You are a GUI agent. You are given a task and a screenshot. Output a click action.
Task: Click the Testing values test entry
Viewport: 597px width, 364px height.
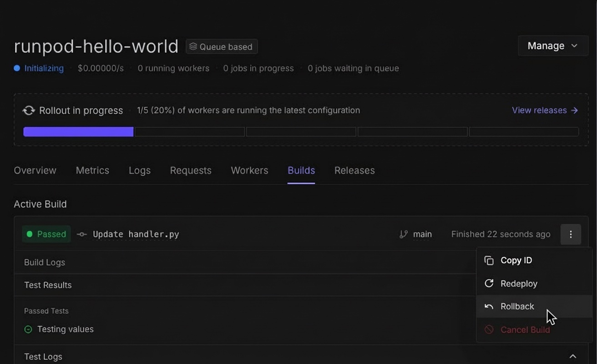(x=66, y=329)
